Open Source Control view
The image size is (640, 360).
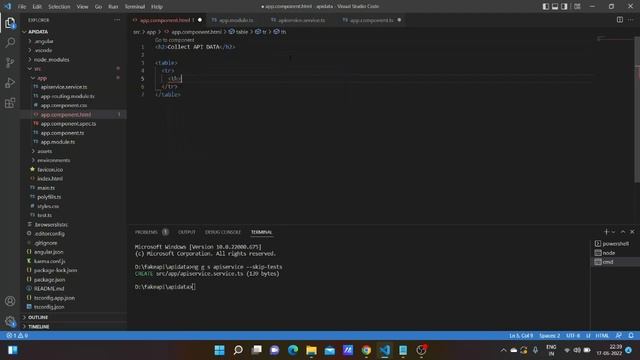10,62
